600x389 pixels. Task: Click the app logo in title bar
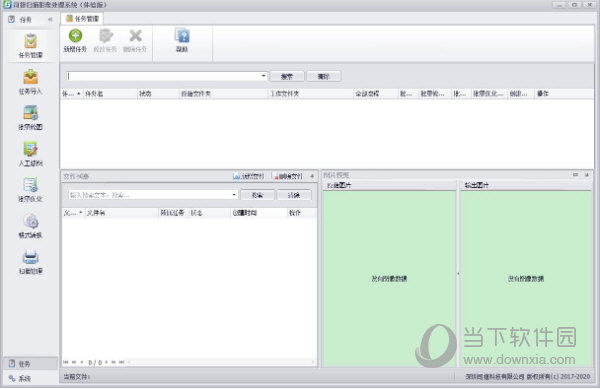coord(7,5)
